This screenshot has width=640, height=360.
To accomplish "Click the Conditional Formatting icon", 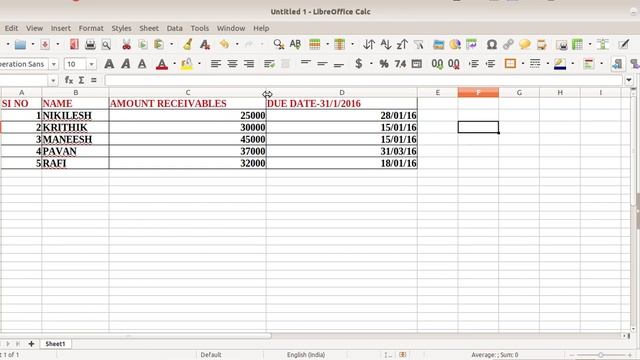I will click(x=589, y=64).
